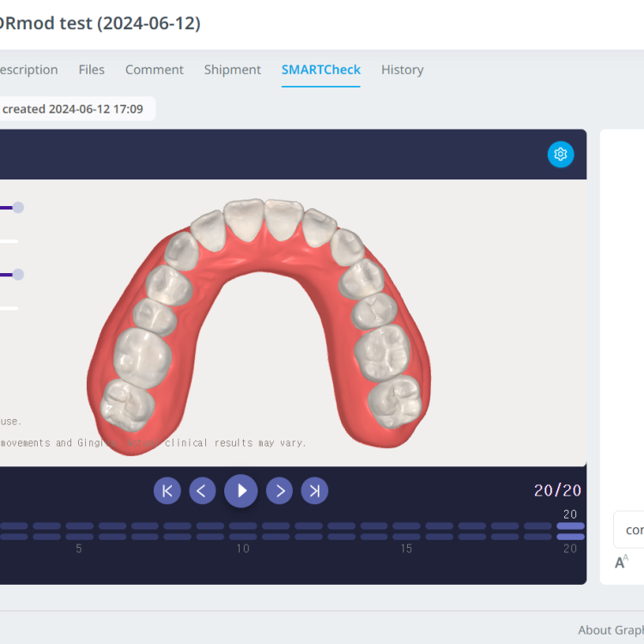View the History tab
This screenshot has width=644, height=644.
(x=403, y=70)
